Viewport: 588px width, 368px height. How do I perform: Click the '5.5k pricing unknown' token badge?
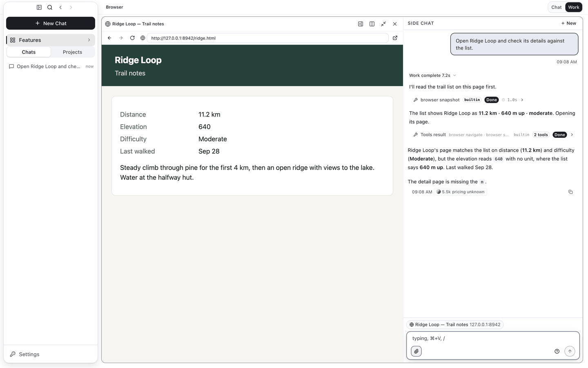click(x=461, y=192)
